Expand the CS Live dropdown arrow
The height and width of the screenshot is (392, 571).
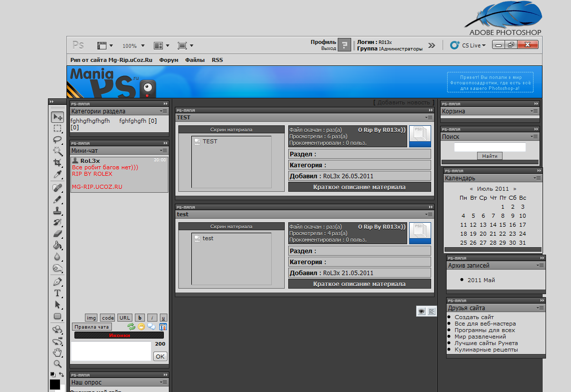(484, 45)
